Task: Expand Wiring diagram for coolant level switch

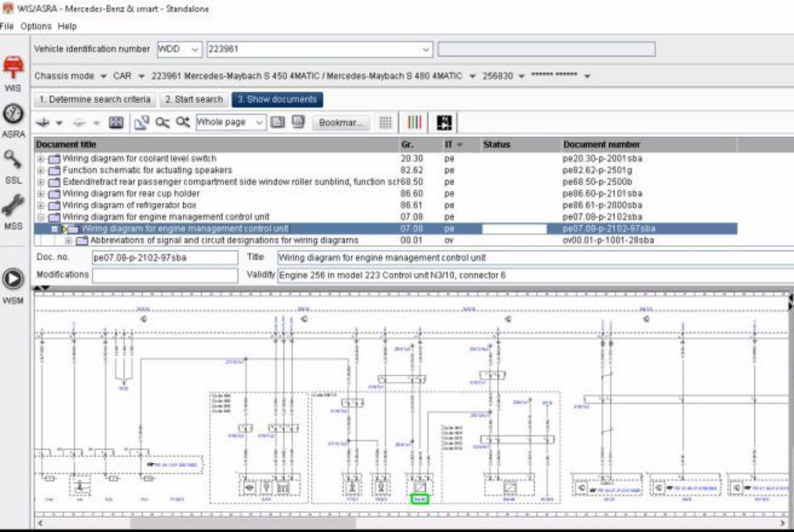Action: pos(41,159)
